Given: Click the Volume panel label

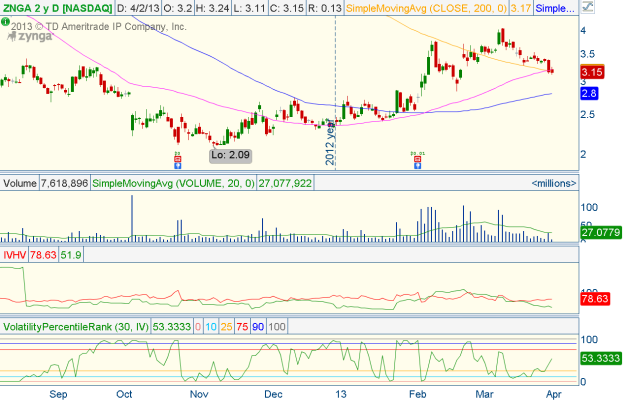Looking at the screenshot, I should 20,183.
